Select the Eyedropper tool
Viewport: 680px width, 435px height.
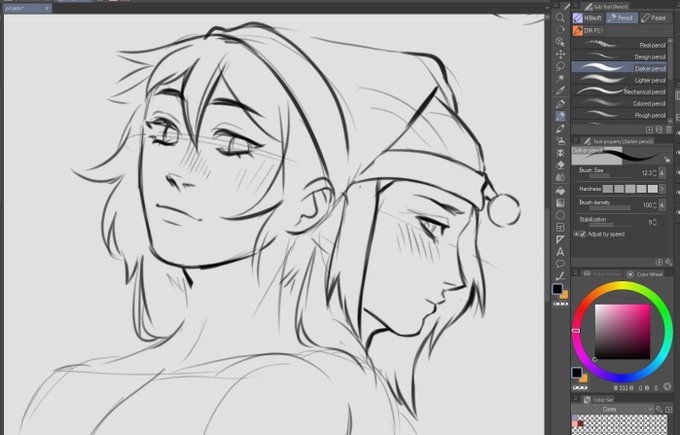tap(560, 91)
